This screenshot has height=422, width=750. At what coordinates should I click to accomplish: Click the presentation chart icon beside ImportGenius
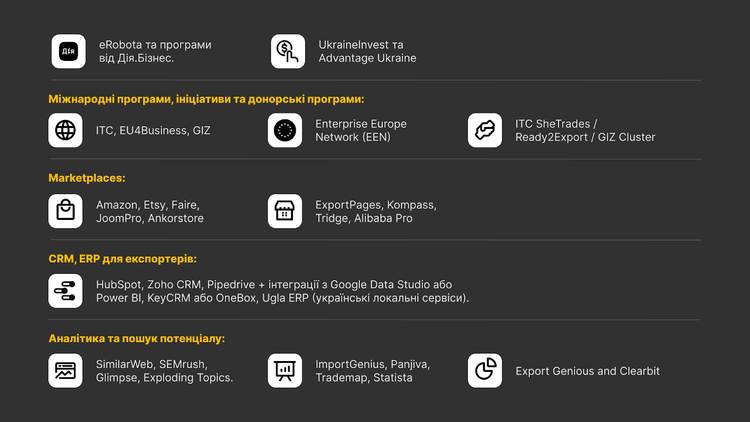click(x=285, y=371)
